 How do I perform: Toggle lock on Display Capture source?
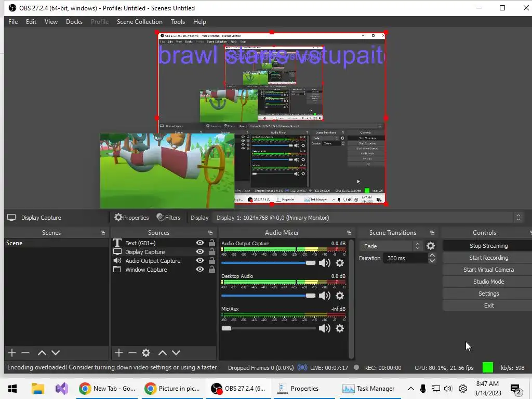212,251
